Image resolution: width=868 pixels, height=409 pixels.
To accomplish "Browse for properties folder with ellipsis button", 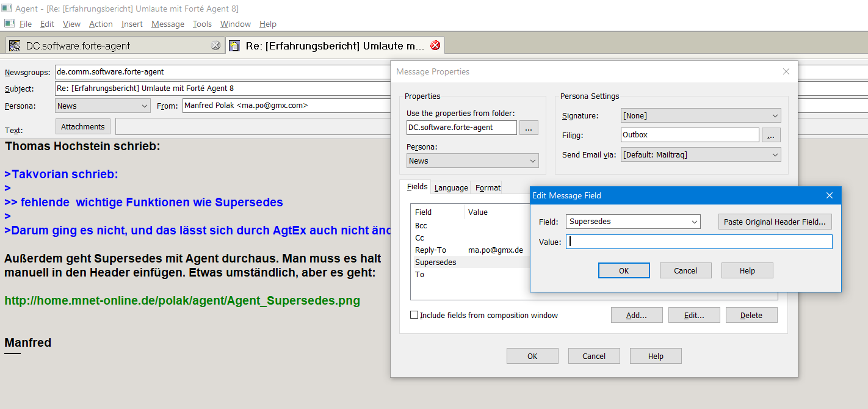I will pos(529,128).
